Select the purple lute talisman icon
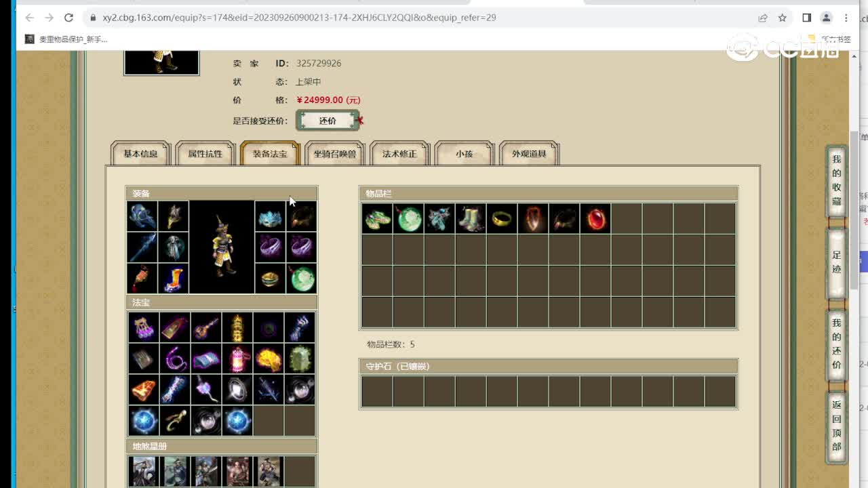 tap(206, 327)
